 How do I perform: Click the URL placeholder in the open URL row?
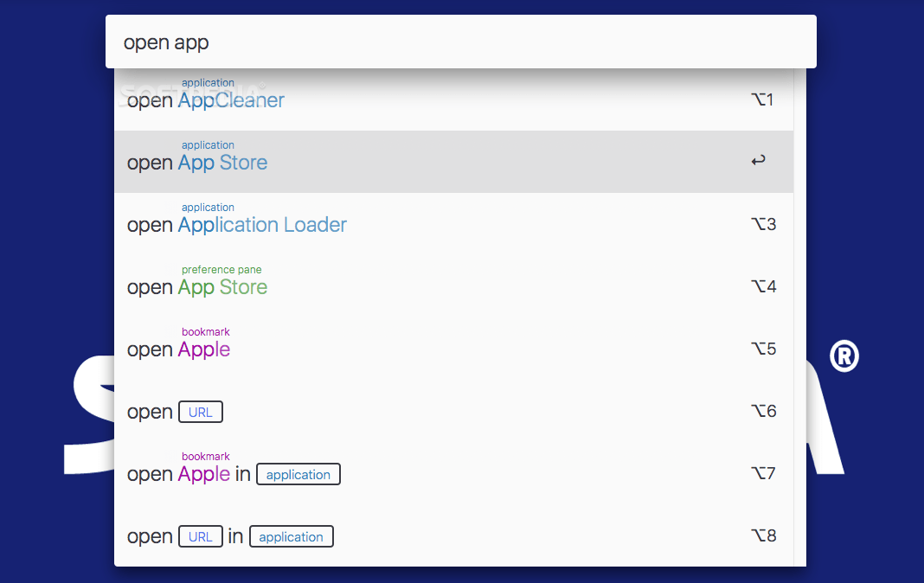200,412
